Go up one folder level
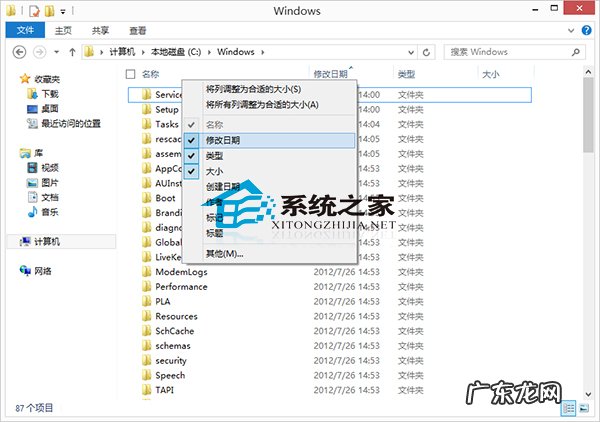 (x=72, y=52)
